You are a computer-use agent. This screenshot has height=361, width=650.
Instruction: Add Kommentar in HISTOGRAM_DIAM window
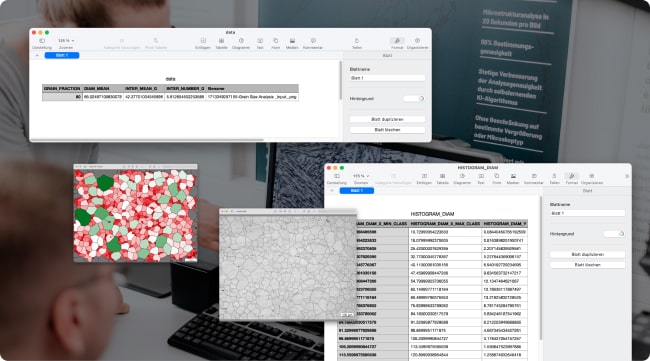click(x=534, y=179)
